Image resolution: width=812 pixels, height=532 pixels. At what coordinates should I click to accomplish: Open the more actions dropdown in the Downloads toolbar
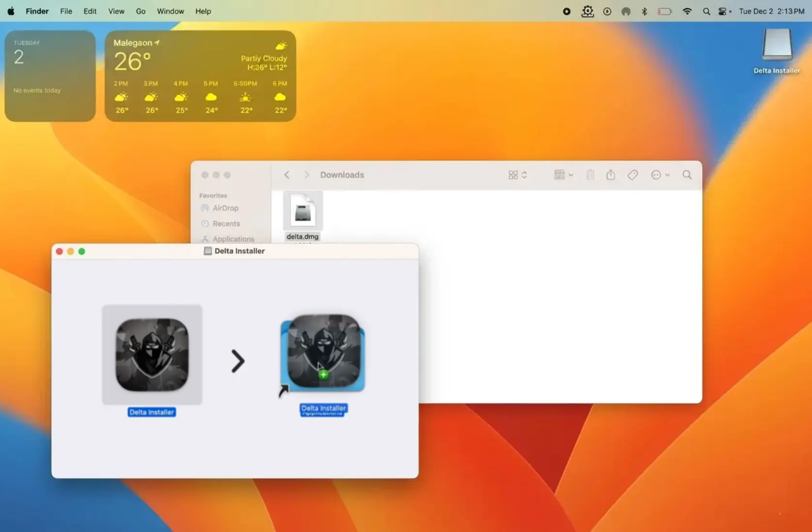coord(660,175)
